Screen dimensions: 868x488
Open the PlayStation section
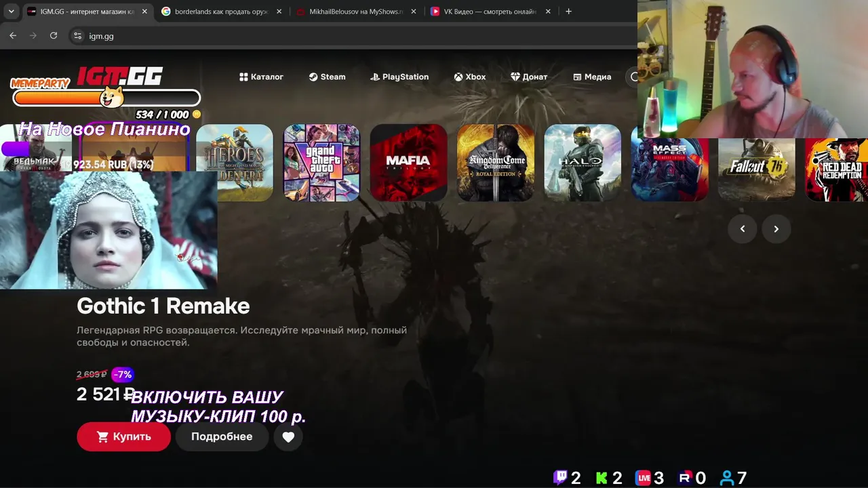pyautogui.click(x=399, y=77)
